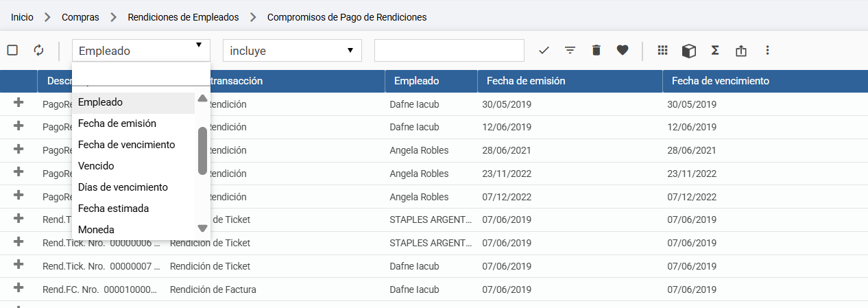
Task: Click the cube icon in the toolbar
Action: click(689, 51)
